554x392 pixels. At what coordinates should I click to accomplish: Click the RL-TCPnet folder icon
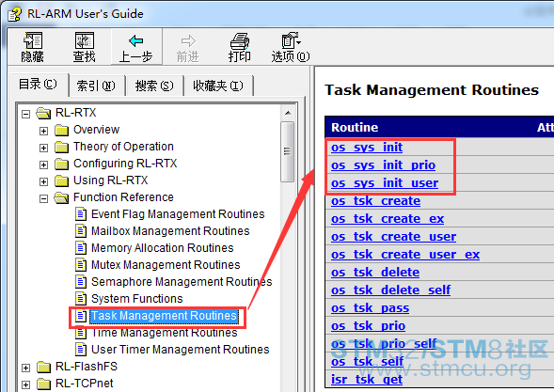coord(44,384)
